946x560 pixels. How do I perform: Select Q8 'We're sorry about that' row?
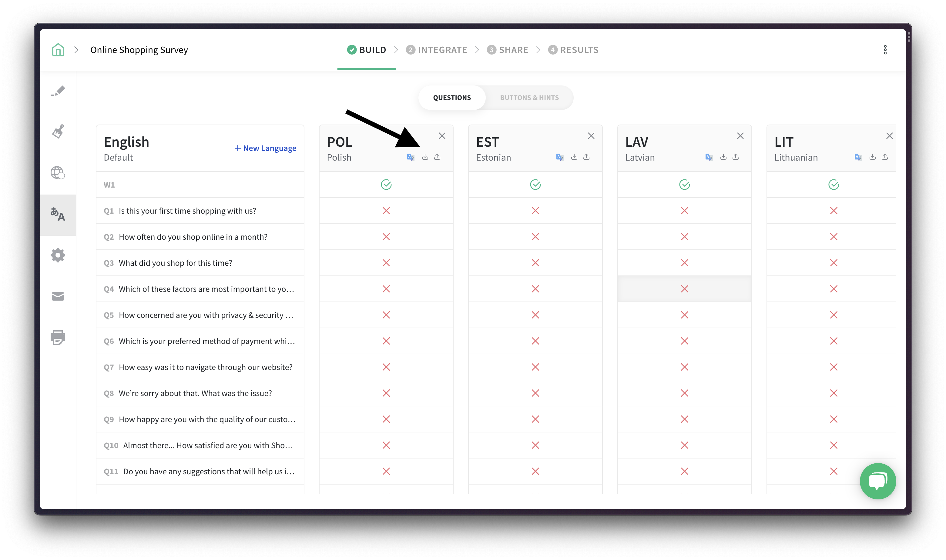[200, 393]
